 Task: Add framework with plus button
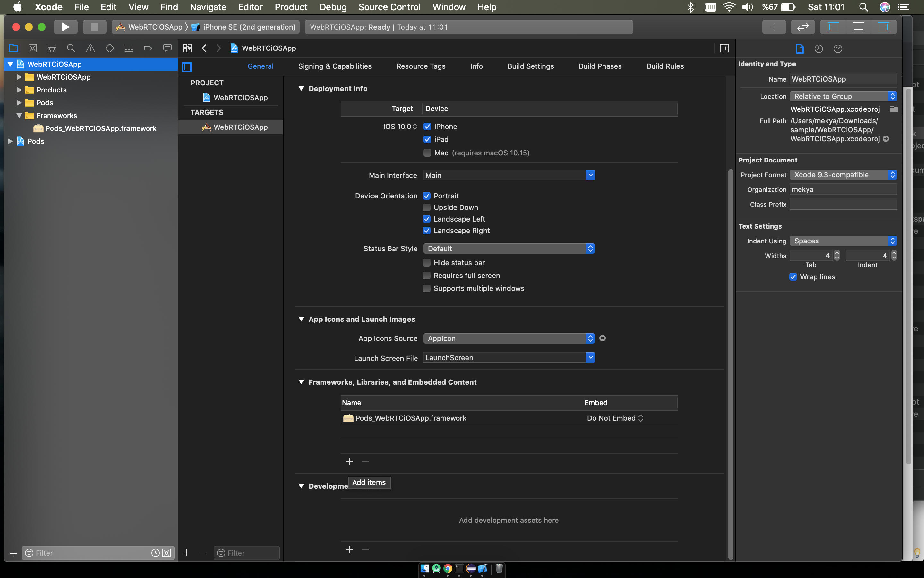349,461
